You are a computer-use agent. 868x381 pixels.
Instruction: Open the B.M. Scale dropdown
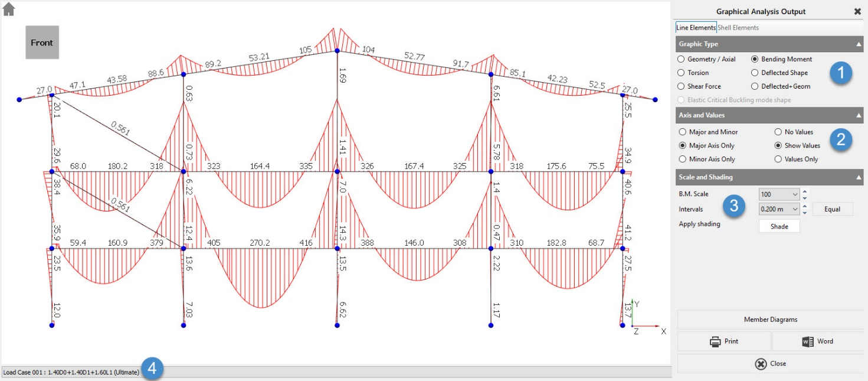tap(795, 194)
